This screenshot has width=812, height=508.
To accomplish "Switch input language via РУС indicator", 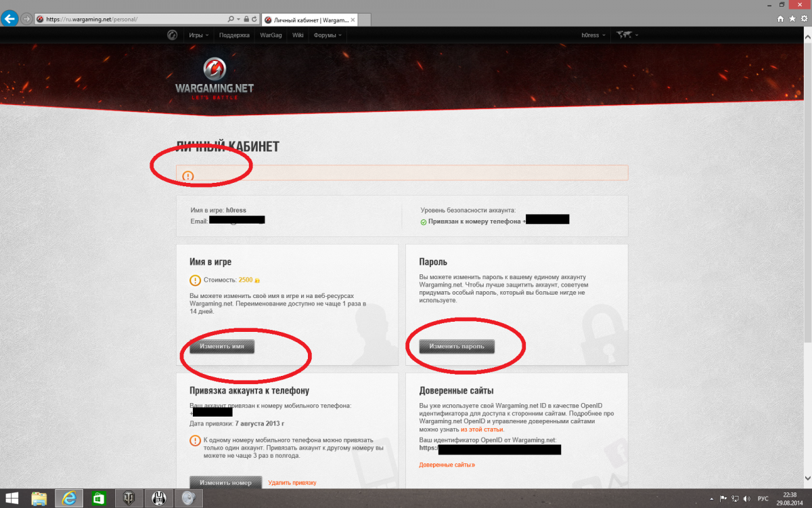I will click(x=763, y=499).
